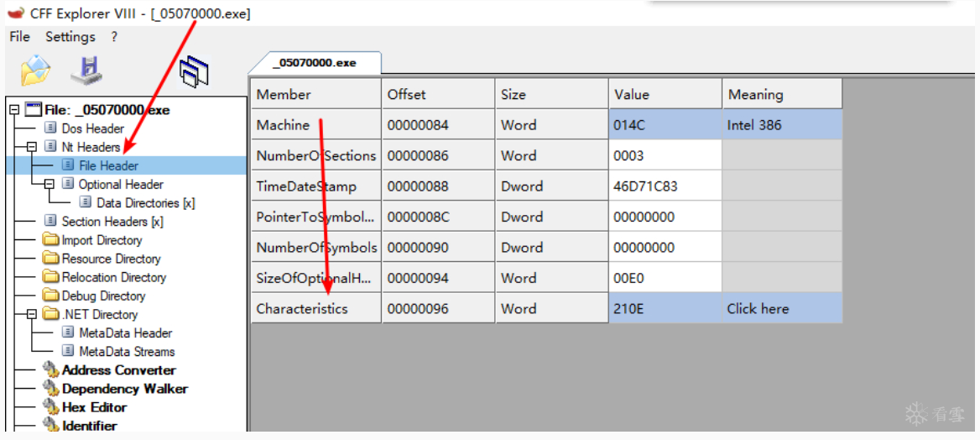The width and height of the screenshot is (980, 440).
Task: Select Dos Header in the tree
Action: click(92, 128)
